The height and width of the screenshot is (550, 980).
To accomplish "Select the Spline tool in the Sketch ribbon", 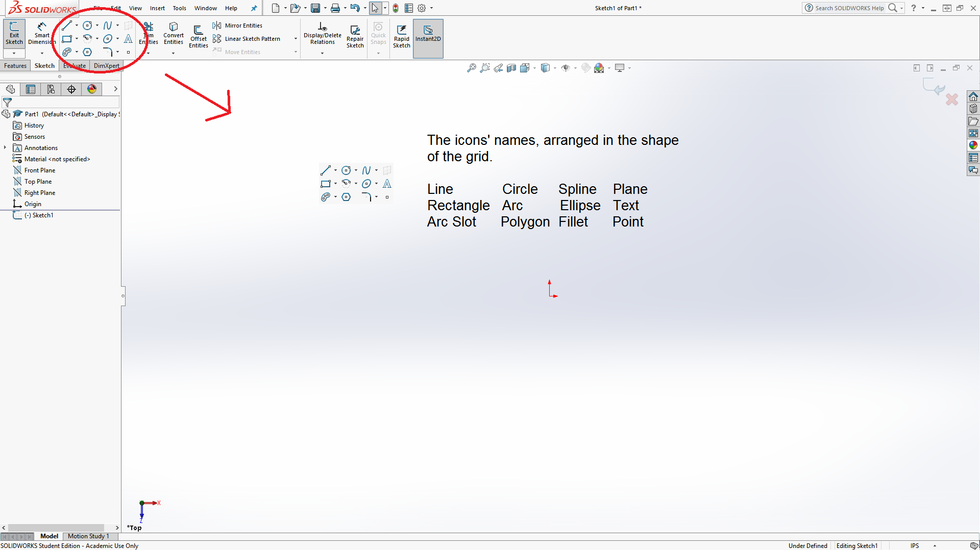I will point(107,26).
